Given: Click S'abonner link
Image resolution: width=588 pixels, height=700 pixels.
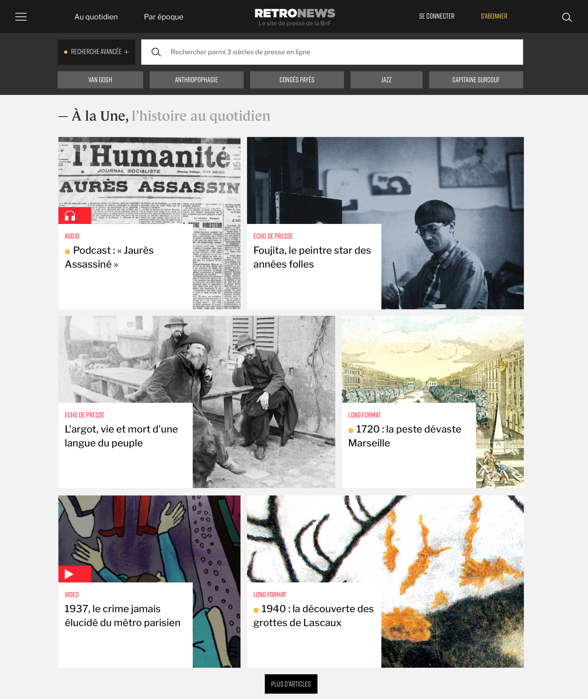Looking at the screenshot, I should (494, 16).
